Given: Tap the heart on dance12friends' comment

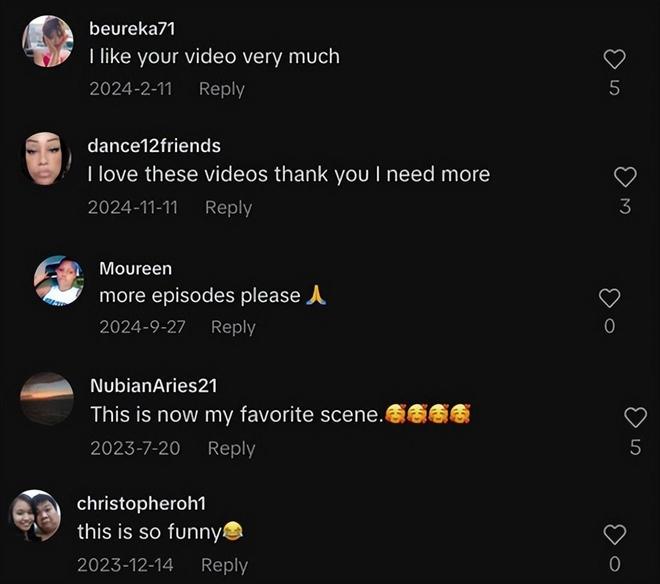Looking at the screenshot, I should click(x=625, y=177).
